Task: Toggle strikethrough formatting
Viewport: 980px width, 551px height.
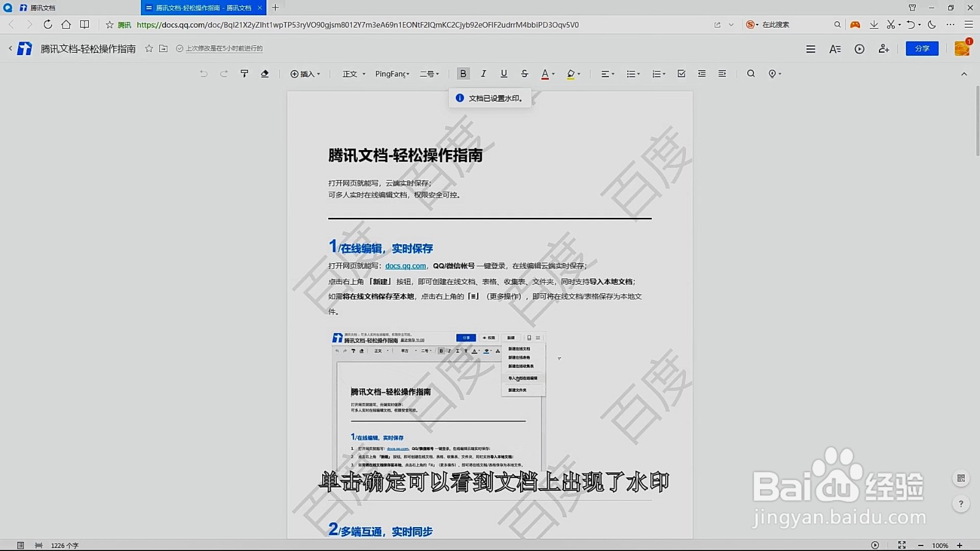Action: [x=524, y=73]
